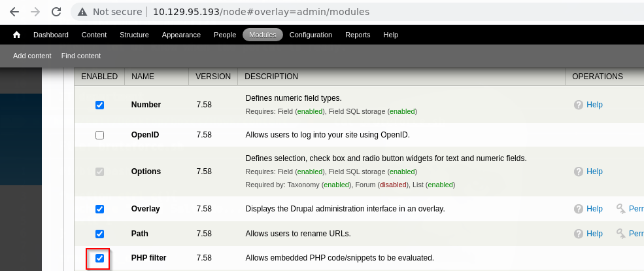Click the Overlay module name

coord(145,209)
